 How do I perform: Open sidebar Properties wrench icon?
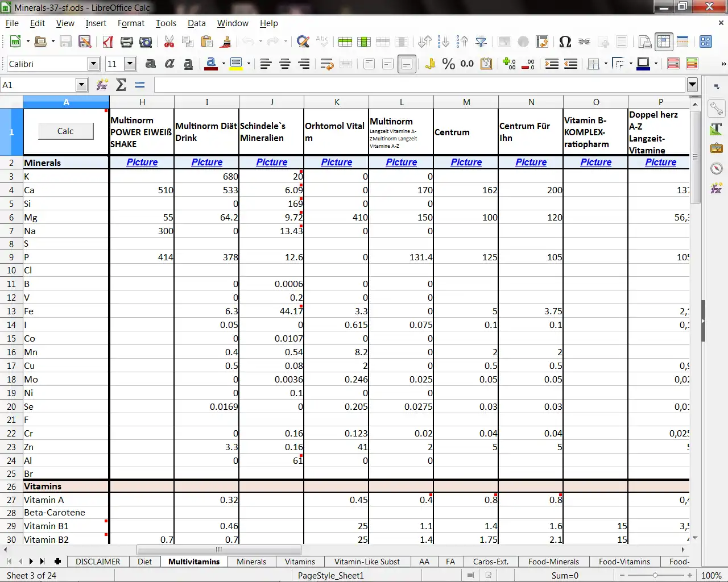pos(717,108)
